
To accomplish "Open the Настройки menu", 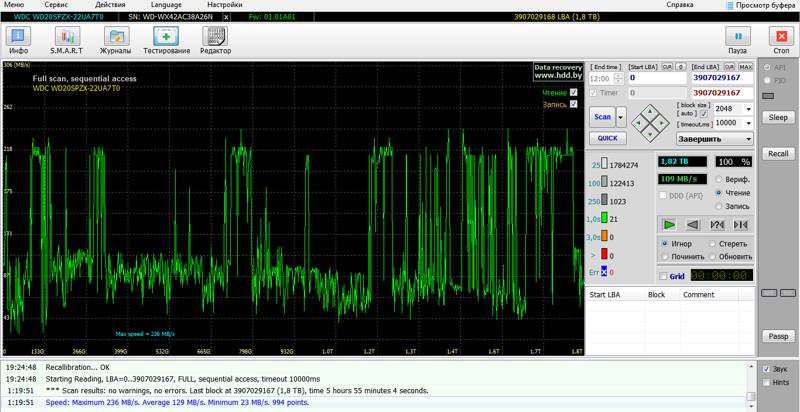I will tap(225, 5).
